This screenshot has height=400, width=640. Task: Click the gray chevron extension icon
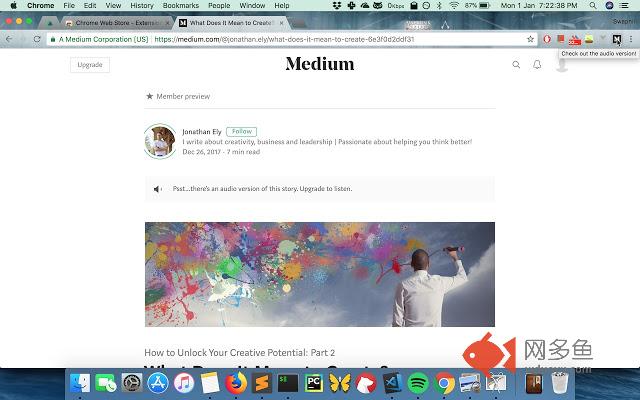point(603,39)
